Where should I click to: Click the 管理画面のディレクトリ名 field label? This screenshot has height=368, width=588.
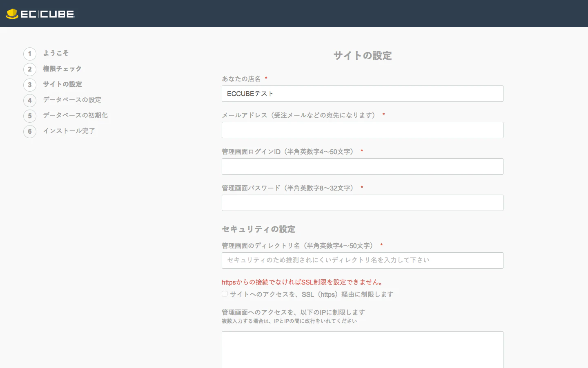[x=298, y=246]
